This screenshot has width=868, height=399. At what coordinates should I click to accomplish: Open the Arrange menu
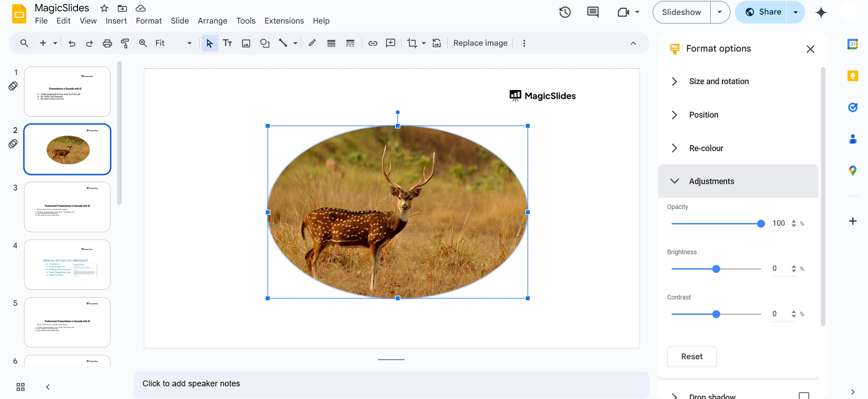click(212, 21)
